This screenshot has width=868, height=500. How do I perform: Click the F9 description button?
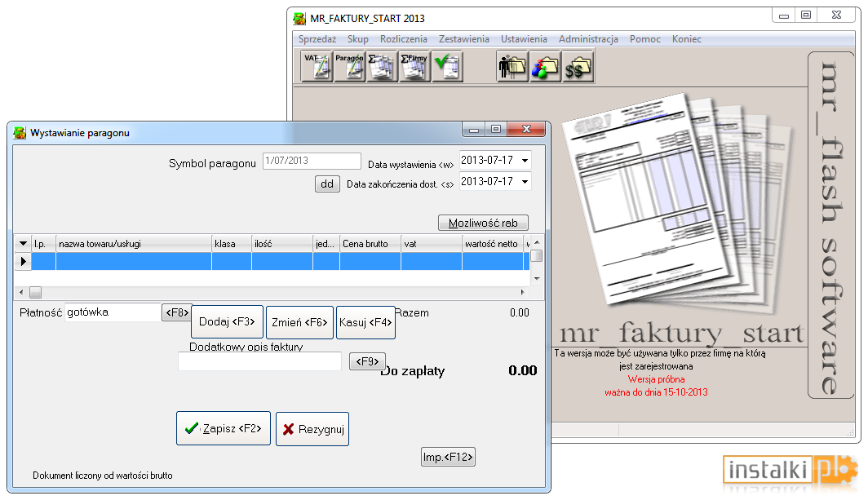click(x=367, y=361)
